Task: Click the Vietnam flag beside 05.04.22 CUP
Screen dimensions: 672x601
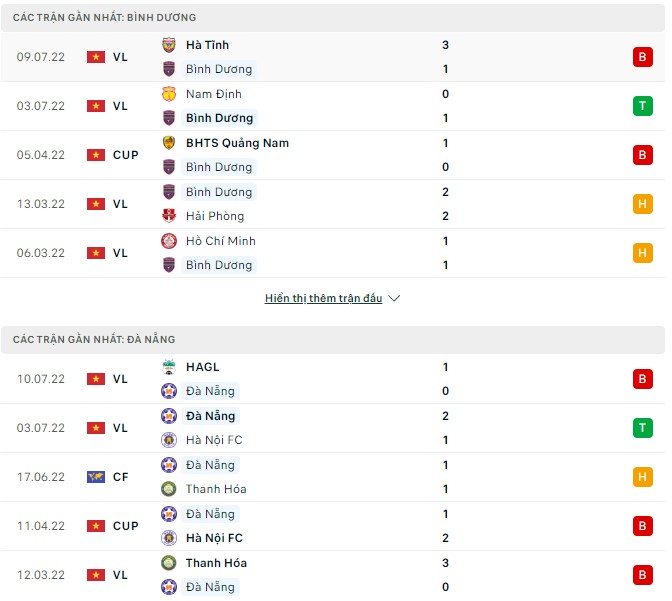Action: click(96, 155)
